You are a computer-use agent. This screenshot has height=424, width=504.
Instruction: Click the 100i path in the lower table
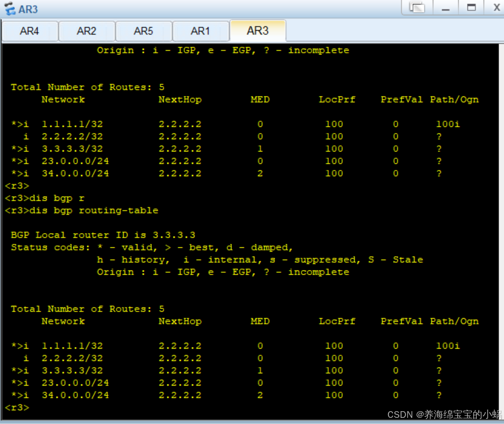(x=448, y=346)
